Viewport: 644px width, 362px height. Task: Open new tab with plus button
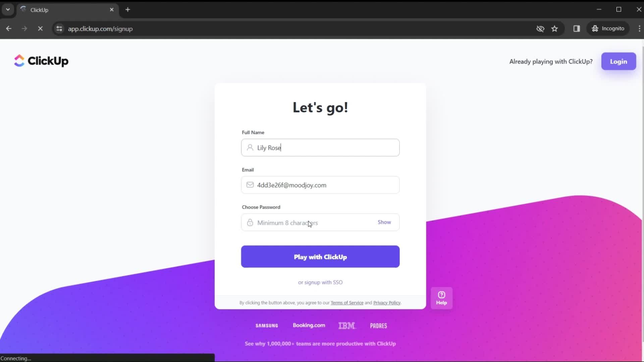coord(128,9)
